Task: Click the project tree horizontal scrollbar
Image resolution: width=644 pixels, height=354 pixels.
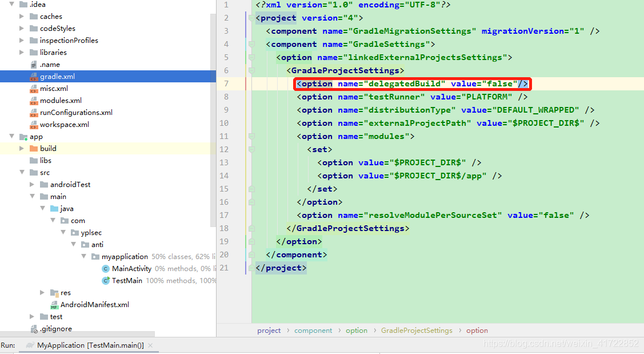Action: click(77, 334)
